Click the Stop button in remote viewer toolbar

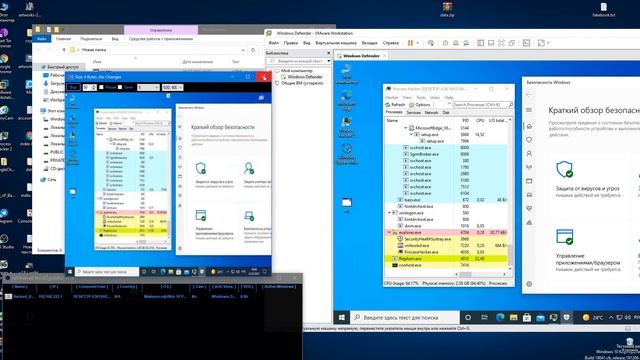pyautogui.click(x=73, y=87)
